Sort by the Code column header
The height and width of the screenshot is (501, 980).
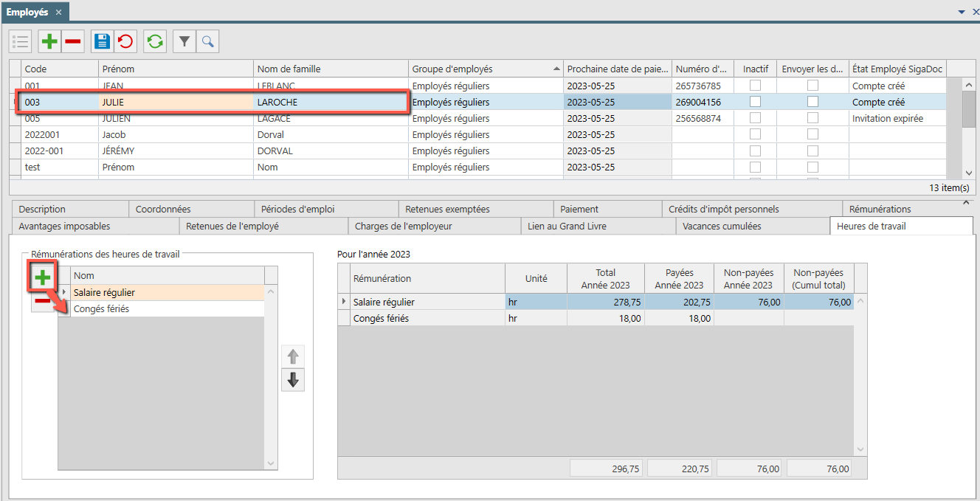[60, 69]
